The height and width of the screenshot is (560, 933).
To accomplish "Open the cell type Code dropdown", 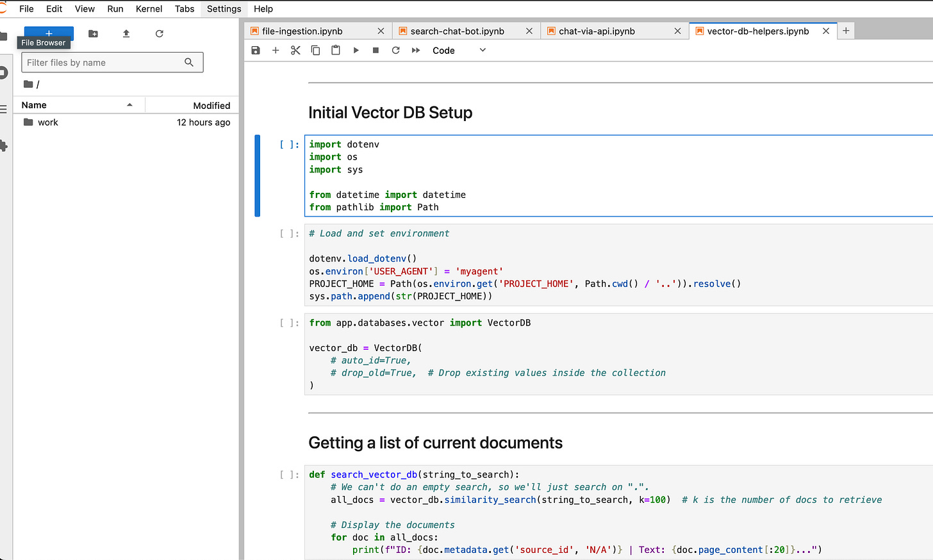I will click(x=459, y=51).
